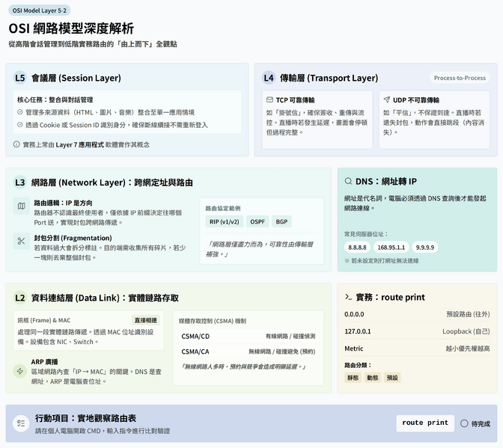Select the OSPF protocol tag
The width and height of the screenshot is (503, 448).
pos(257,221)
